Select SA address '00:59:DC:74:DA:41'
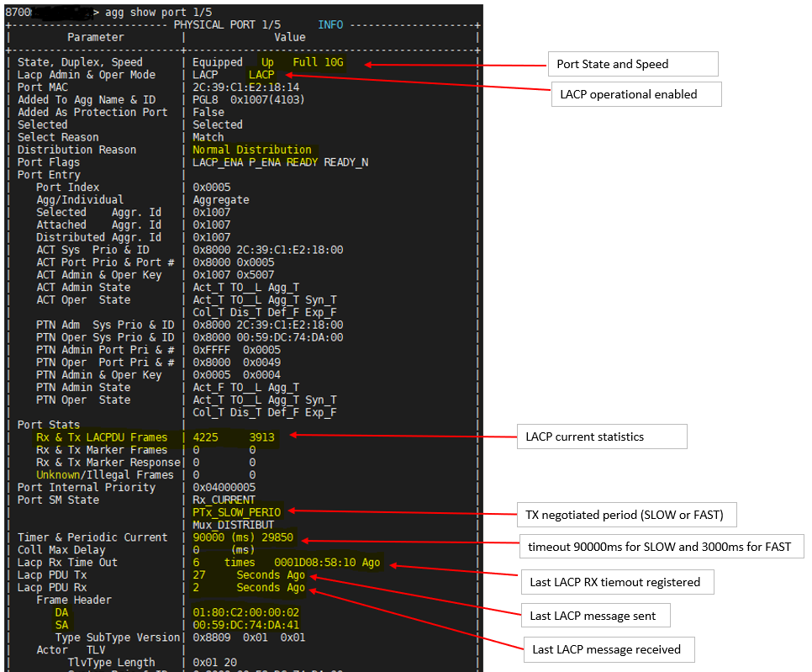The width and height of the screenshot is (812, 672). [x=246, y=625]
